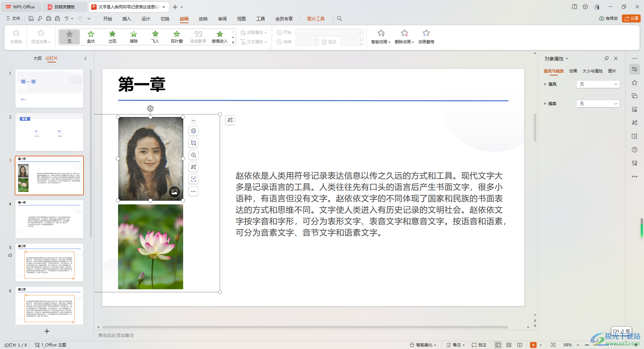Viewport: 644px width, 349px height.
Task: Add a new slide with plus button
Action: pos(47,331)
